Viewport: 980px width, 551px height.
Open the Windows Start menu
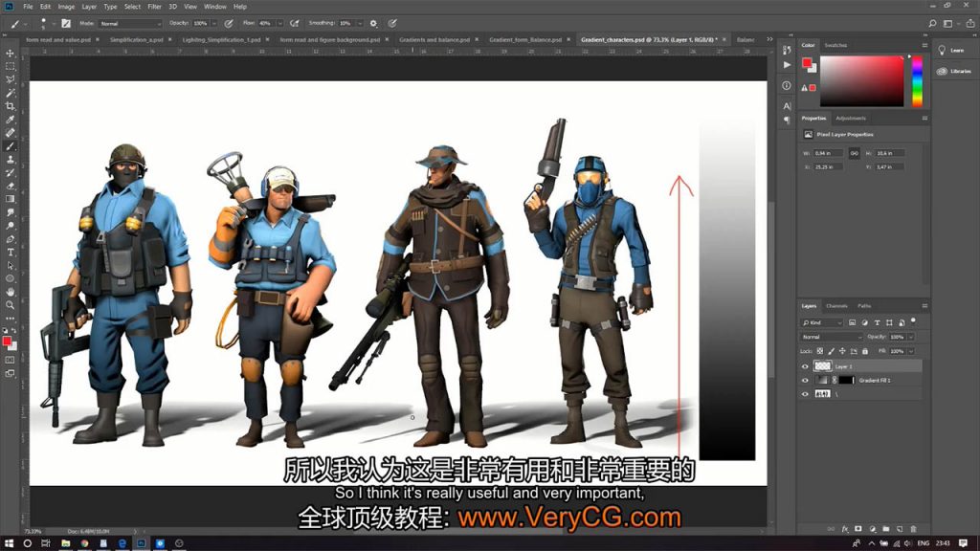(x=9, y=543)
